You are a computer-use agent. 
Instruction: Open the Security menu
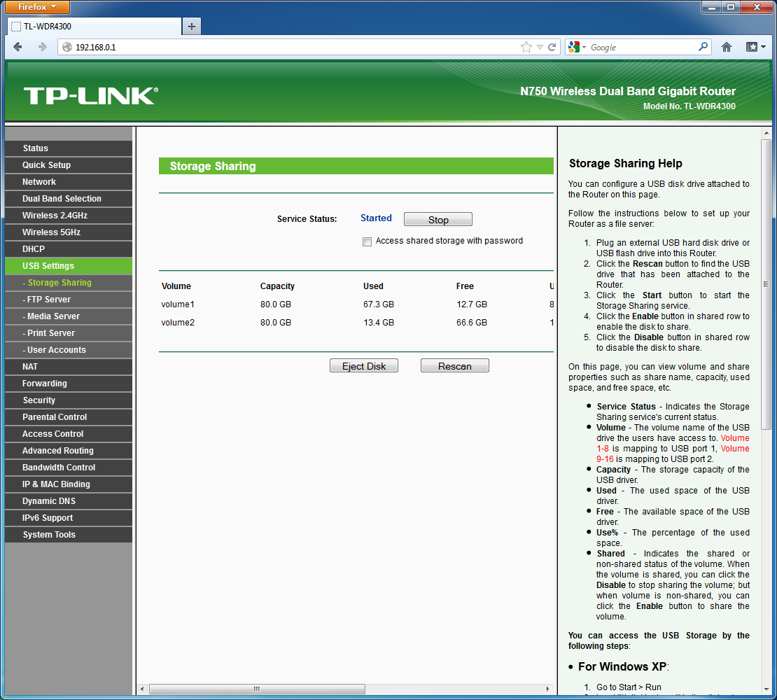click(69, 401)
